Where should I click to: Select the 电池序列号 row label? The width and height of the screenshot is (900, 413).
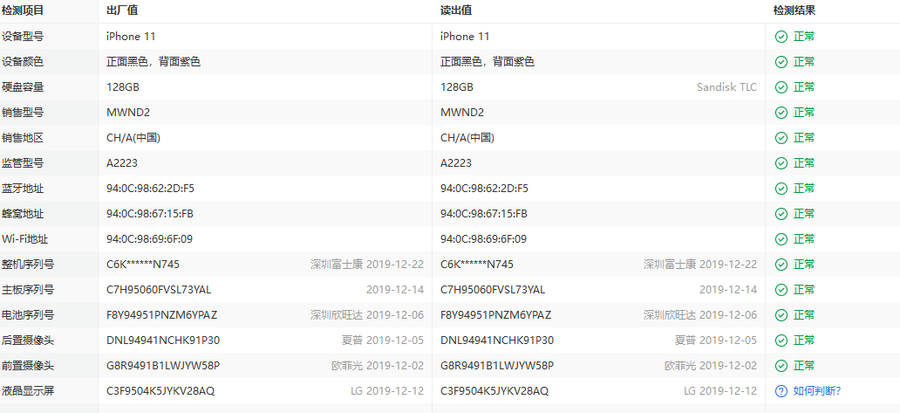(x=28, y=315)
